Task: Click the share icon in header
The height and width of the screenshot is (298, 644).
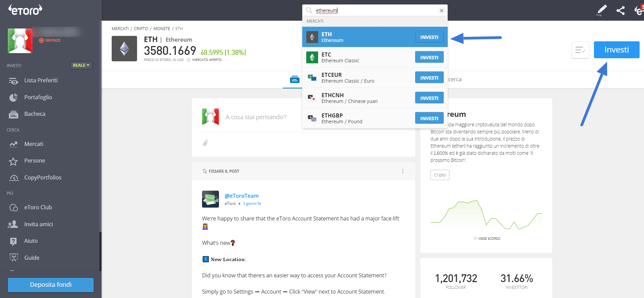Action: click(x=621, y=10)
